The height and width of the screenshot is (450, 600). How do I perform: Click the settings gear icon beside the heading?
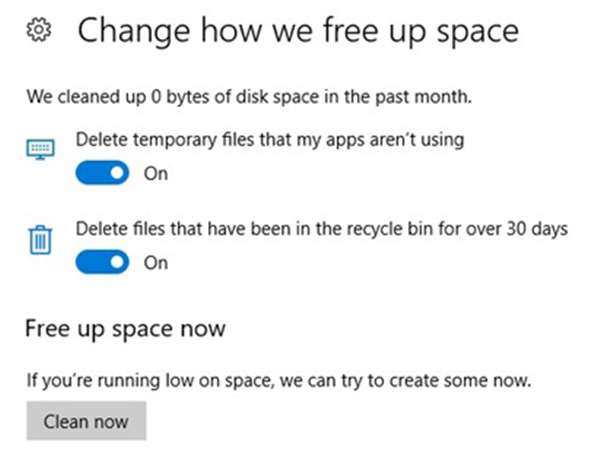point(38,32)
